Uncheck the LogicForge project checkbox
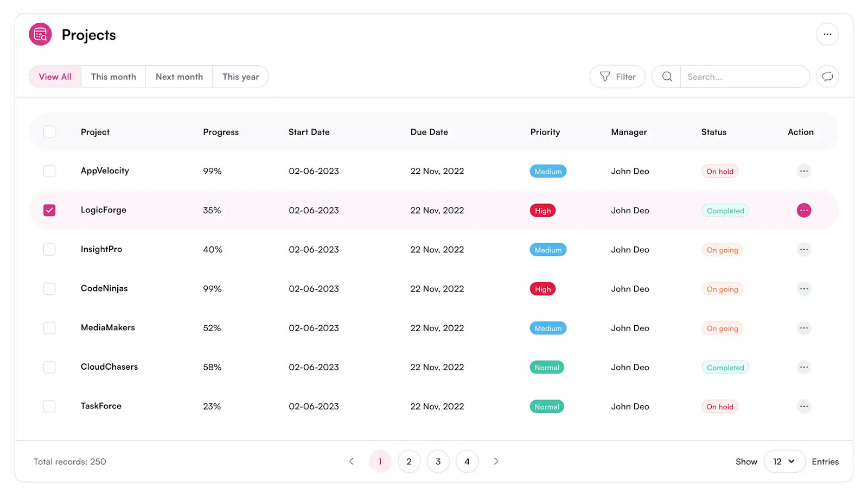This screenshot has width=868, height=493. point(49,210)
